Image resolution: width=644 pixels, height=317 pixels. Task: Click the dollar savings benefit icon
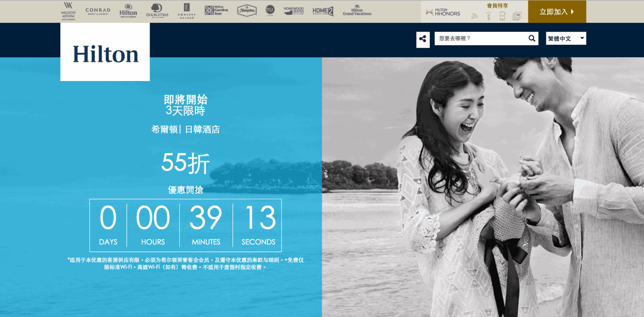489,16
